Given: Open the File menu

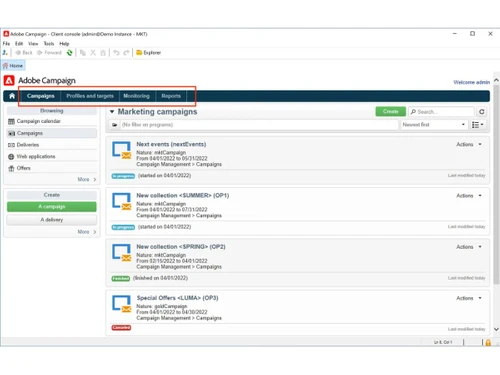Looking at the screenshot, I should point(6,43).
